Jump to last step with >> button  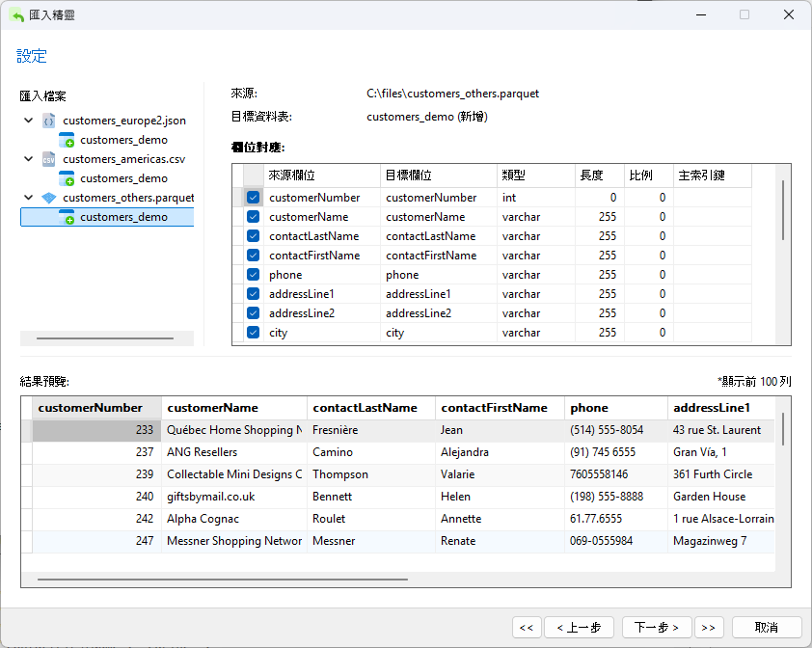click(709, 628)
